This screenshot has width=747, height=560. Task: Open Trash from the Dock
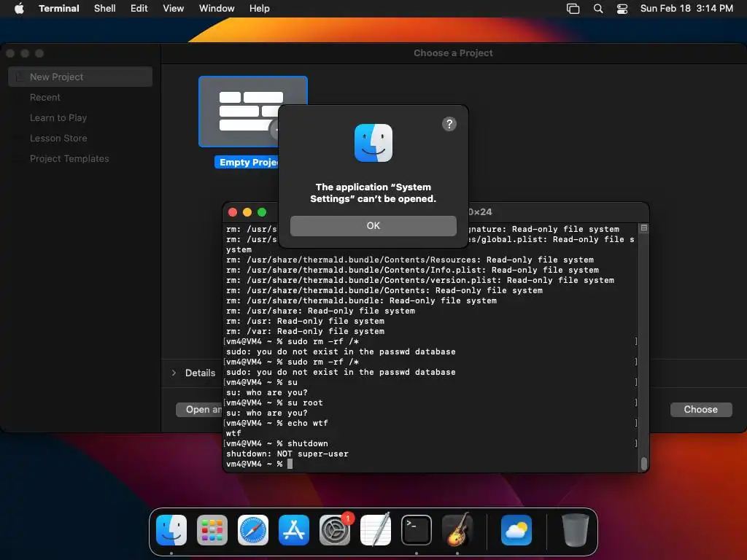coord(576,530)
